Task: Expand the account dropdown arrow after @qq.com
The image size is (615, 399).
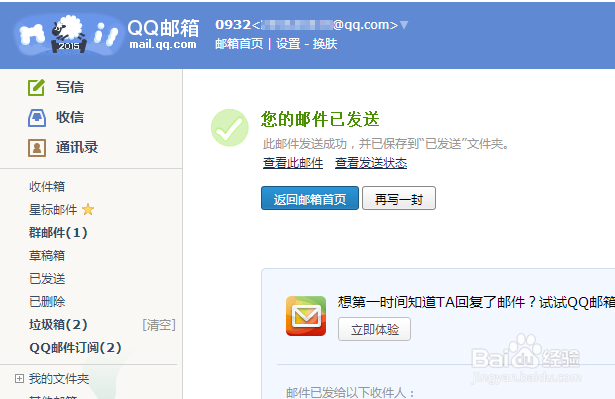Action: 404,25
